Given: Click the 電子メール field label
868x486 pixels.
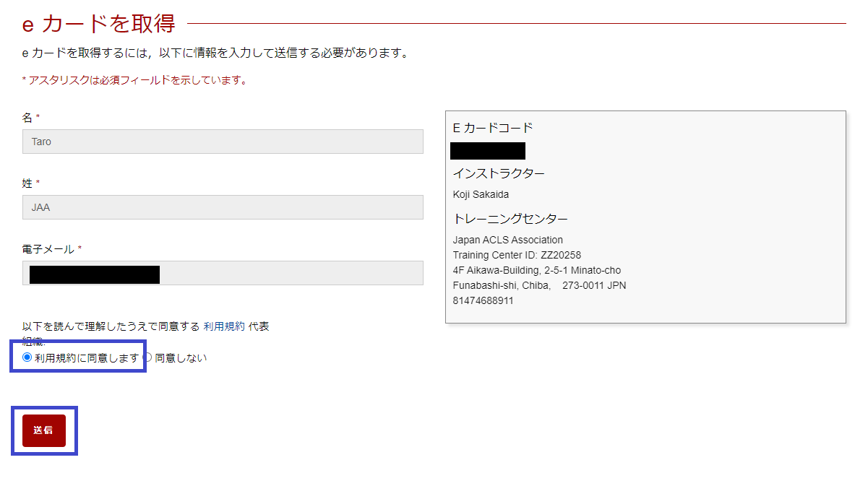Looking at the screenshot, I should tap(48, 249).
